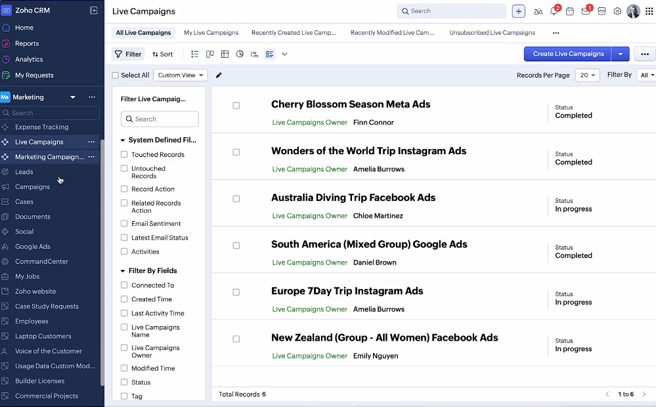656x407 pixels.
Task: Open the Marketing team options ellipsis
Action: (92, 97)
